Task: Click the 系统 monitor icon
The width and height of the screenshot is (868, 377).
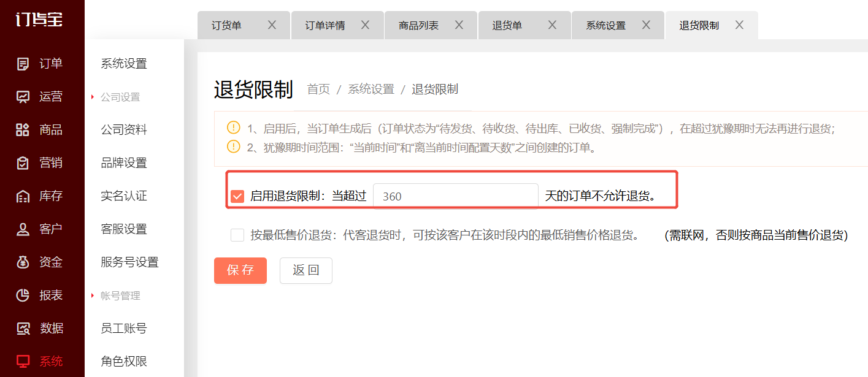Action: coord(23,362)
